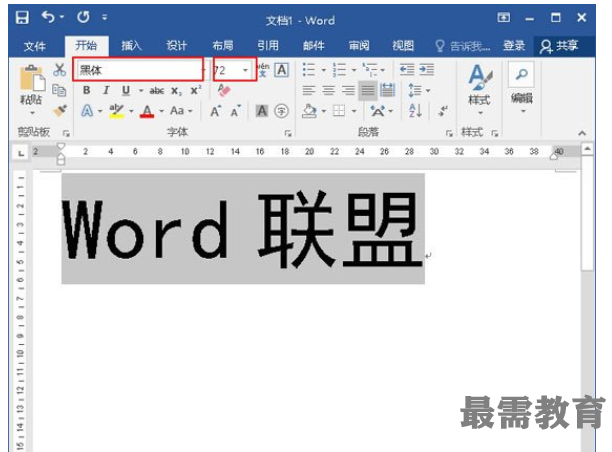612x452 pixels.
Task: Increase font size with larger A
Action: (215, 111)
